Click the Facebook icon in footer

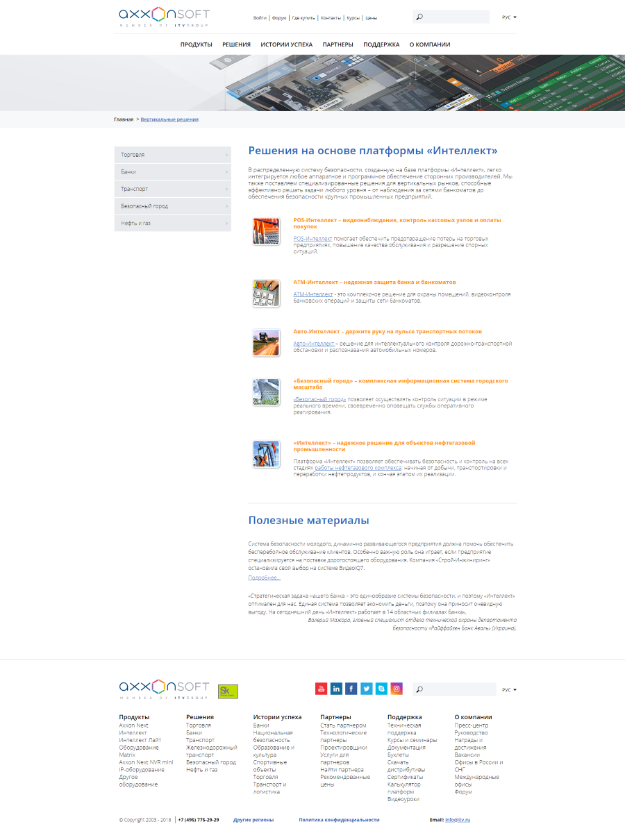(x=351, y=689)
